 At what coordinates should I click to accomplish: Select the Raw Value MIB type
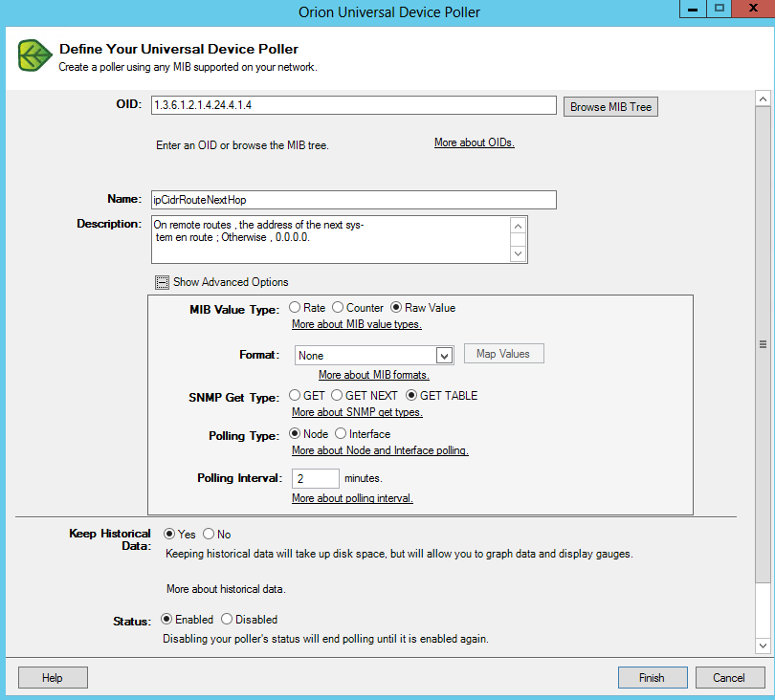pyautogui.click(x=396, y=307)
